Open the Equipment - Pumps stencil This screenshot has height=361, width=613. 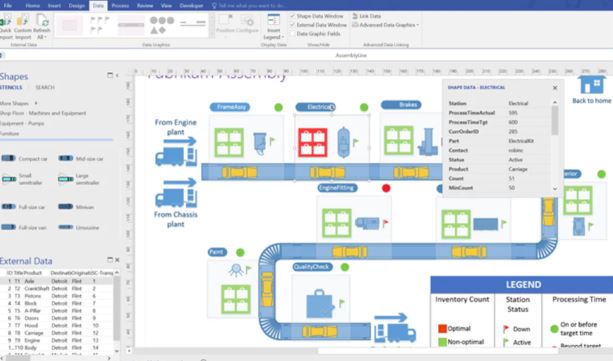pos(22,123)
